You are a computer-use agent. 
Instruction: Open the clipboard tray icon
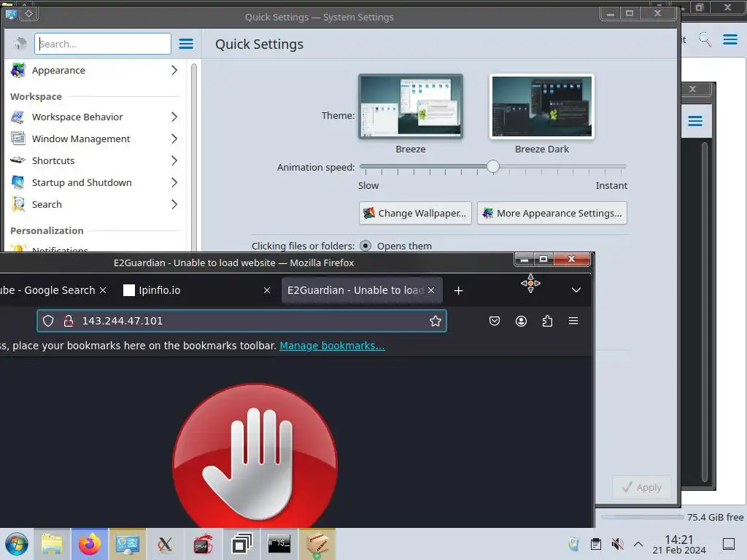595,544
